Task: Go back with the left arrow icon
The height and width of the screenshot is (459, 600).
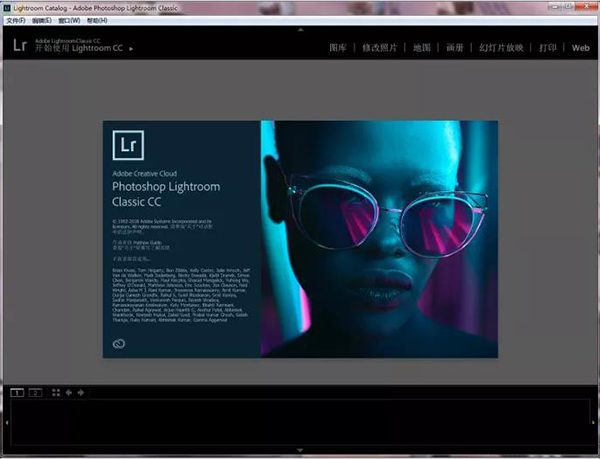Action: (x=69, y=392)
